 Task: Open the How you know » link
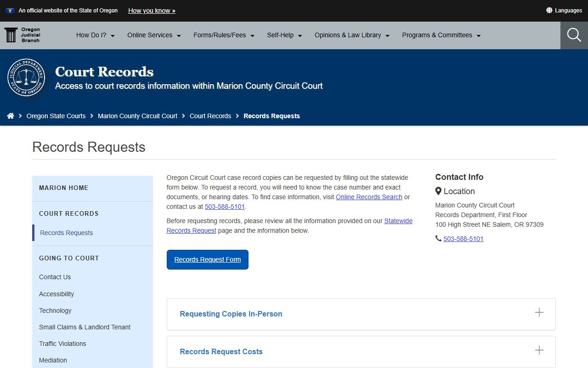tap(152, 11)
